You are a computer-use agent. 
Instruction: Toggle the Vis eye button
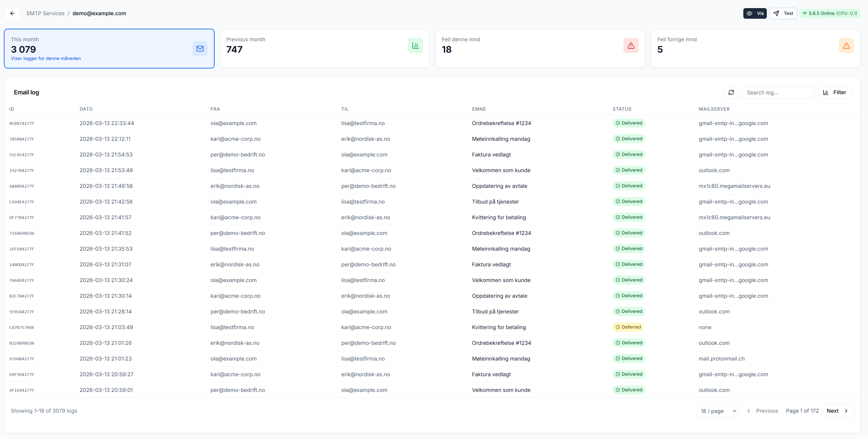tap(755, 13)
